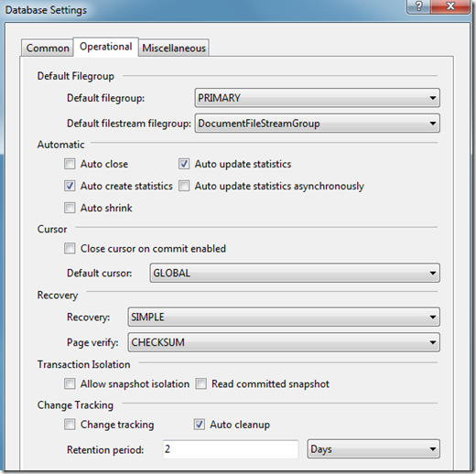Check Read committed snapshot option
The height and width of the screenshot is (474, 476).
201,383
